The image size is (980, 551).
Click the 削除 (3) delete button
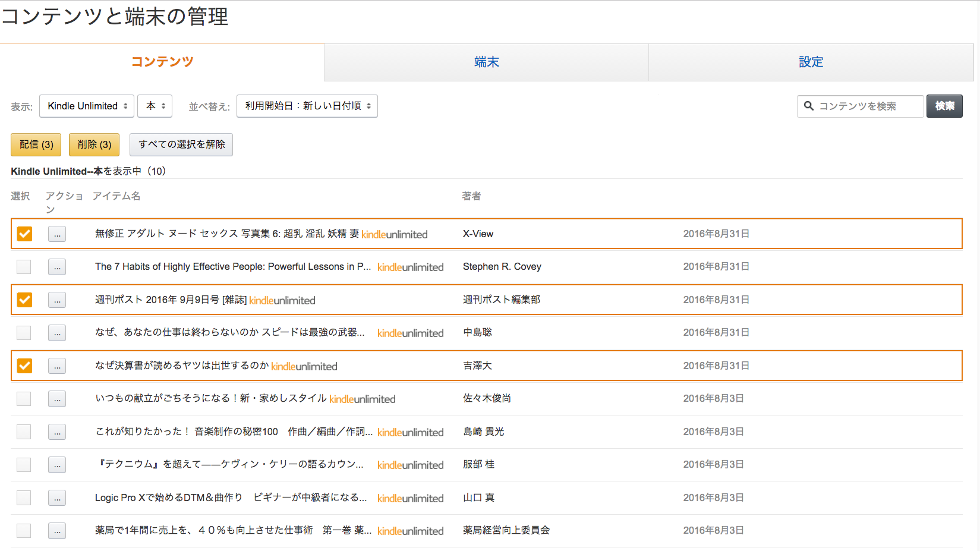click(x=94, y=144)
